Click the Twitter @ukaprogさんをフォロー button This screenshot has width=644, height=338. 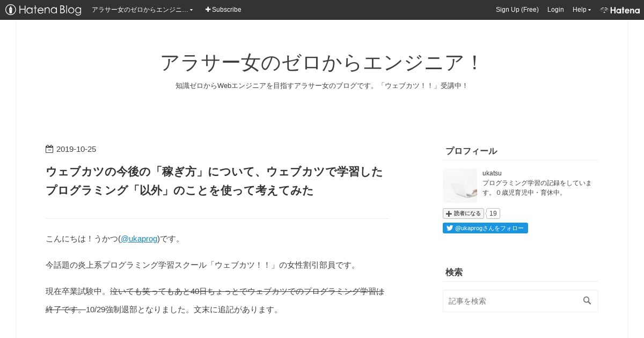click(x=485, y=228)
